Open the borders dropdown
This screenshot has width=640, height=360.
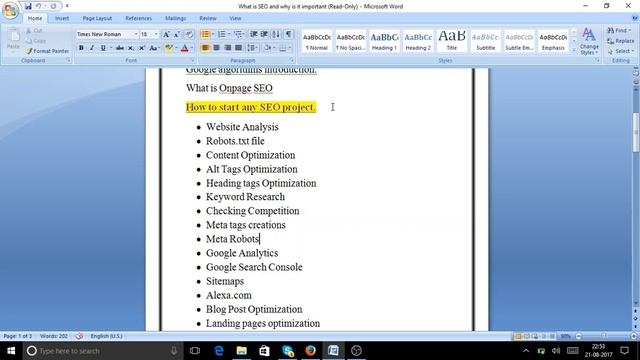(290, 48)
